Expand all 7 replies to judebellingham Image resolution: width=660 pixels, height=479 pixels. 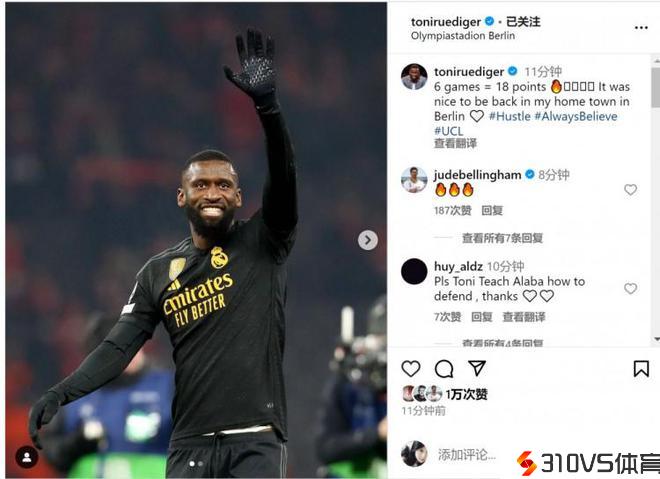click(x=502, y=238)
